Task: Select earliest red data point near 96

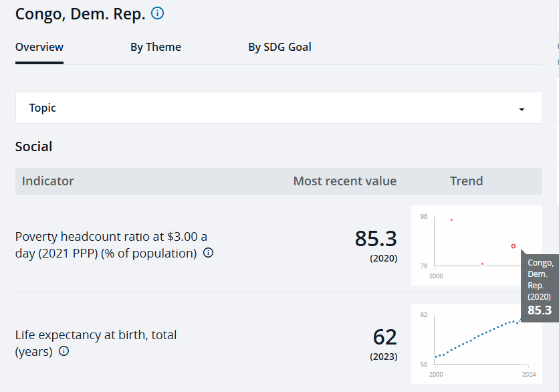Action: [451, 219]
